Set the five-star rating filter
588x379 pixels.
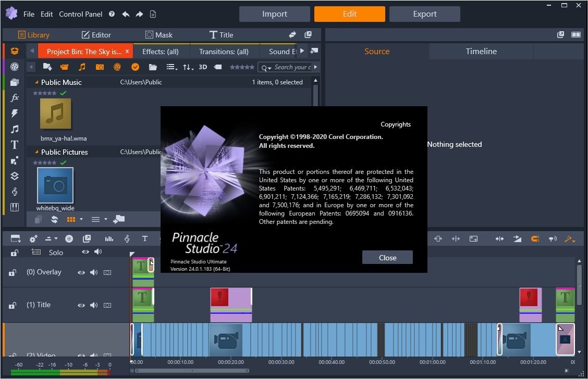tap(242, 67)
